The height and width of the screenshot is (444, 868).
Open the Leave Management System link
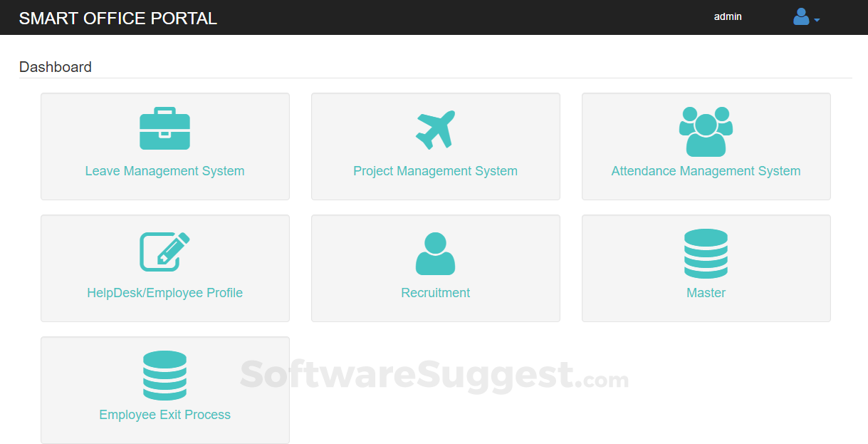(164, 171)
